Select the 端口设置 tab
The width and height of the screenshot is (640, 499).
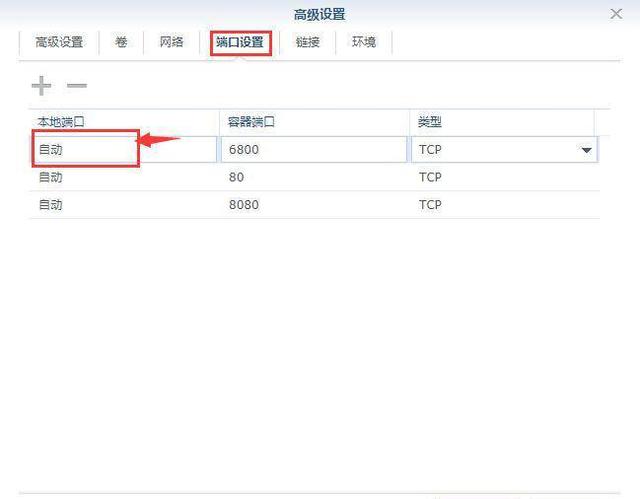click(x=240, y=42)
